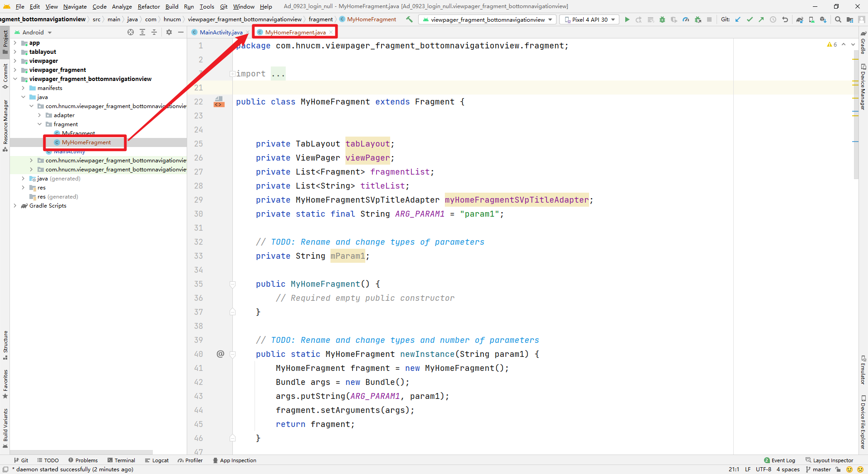Image resolution: width=868 pixels, height=474 pixels.
Task: Toggle Device File Explorer tool window
Action: tap(863, 422)
